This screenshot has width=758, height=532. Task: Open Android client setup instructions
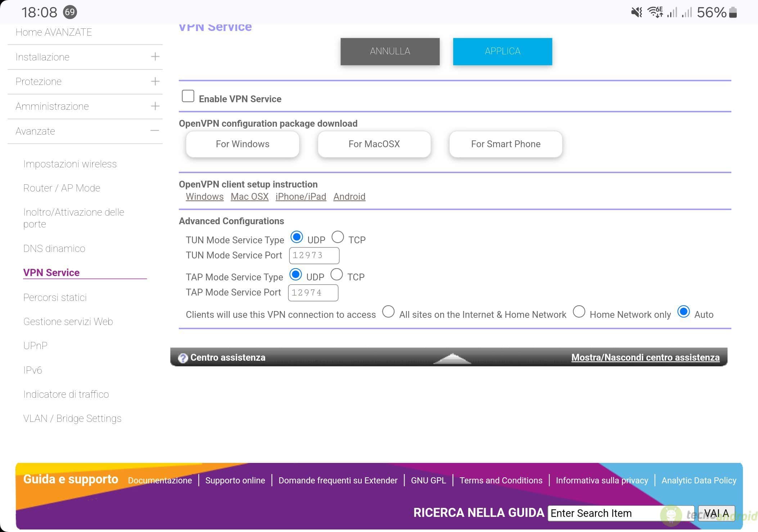click(349, 197)
